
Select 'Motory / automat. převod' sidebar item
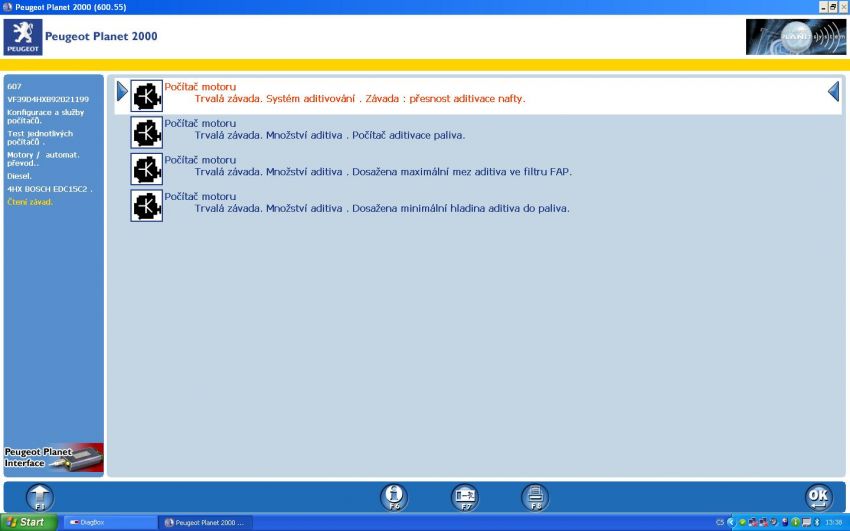coord(43,158)
